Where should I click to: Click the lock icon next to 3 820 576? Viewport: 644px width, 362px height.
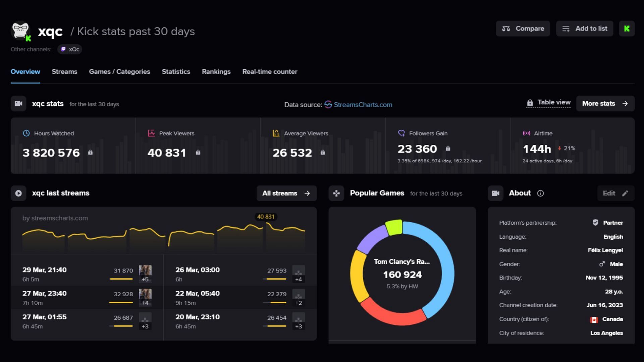(x=90, y=152)
